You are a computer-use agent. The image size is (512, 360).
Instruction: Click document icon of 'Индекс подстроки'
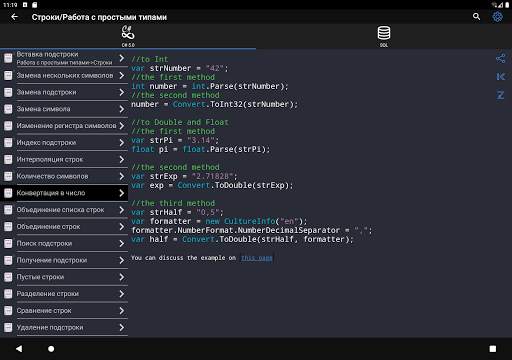click(x=8, y=143)
